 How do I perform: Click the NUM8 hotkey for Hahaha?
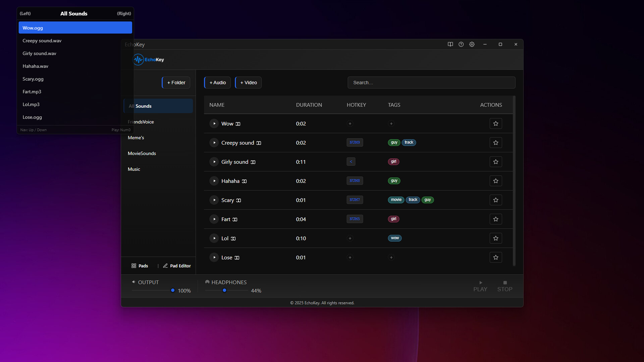click(355, 181)
